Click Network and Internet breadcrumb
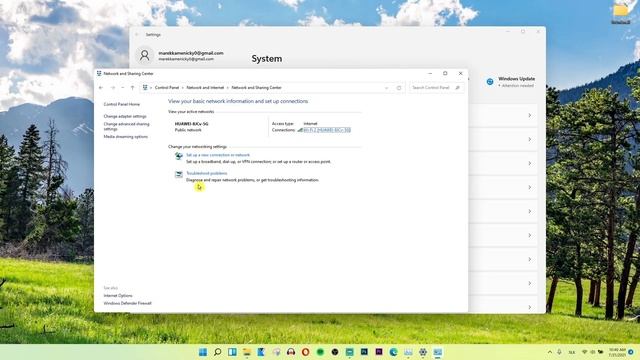 [x=205, y=88]
